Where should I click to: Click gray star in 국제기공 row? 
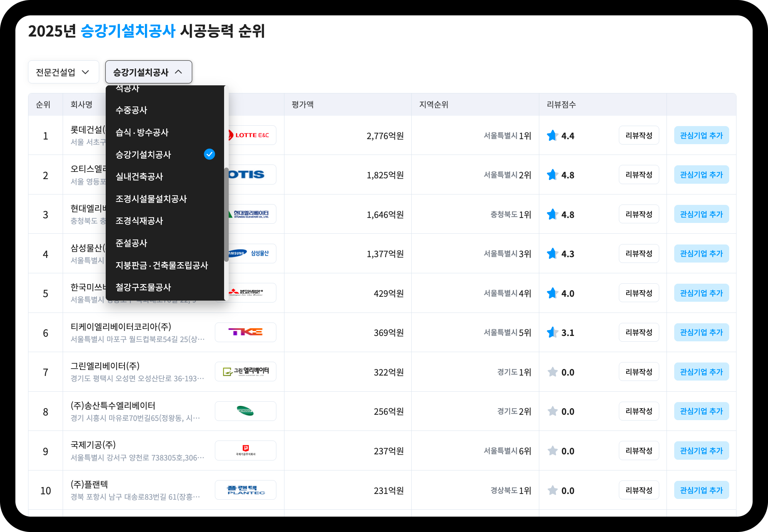552,451
